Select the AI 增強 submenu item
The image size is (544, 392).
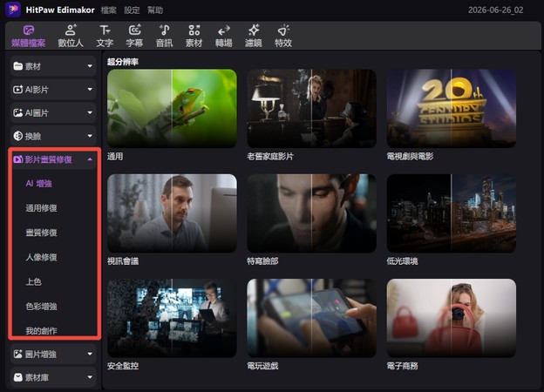pos(38,184)
